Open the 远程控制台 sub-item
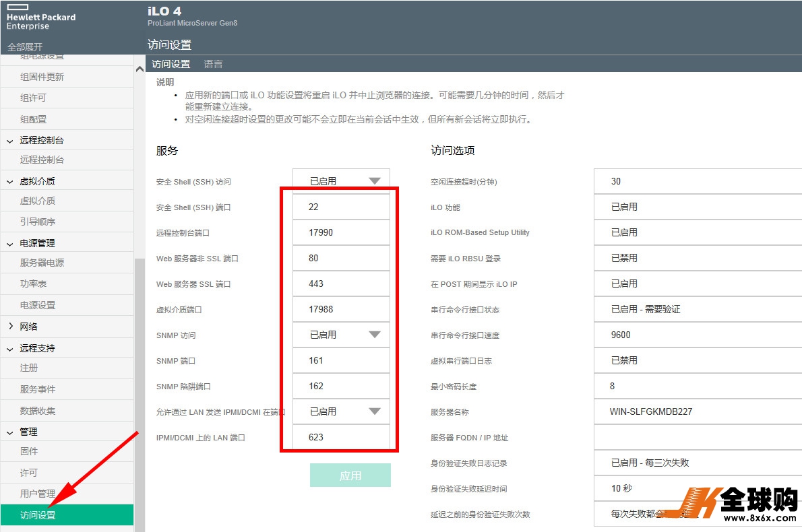 coord(67,160)
